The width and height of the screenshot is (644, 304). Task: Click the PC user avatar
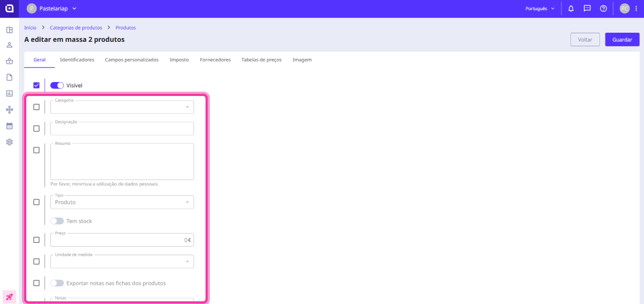point(625,9)
